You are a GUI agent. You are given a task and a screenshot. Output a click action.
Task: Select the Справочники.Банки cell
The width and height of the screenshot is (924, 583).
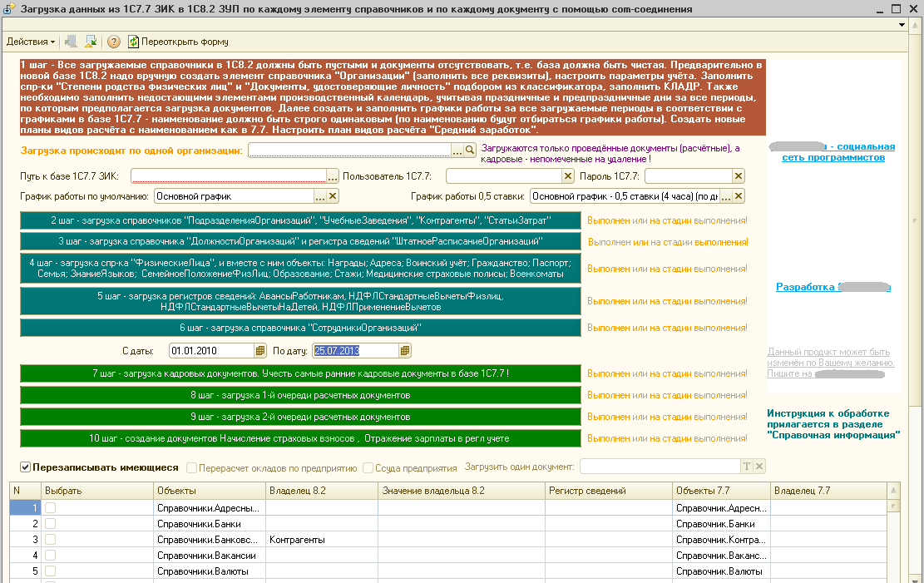click(x=210, y=523)
